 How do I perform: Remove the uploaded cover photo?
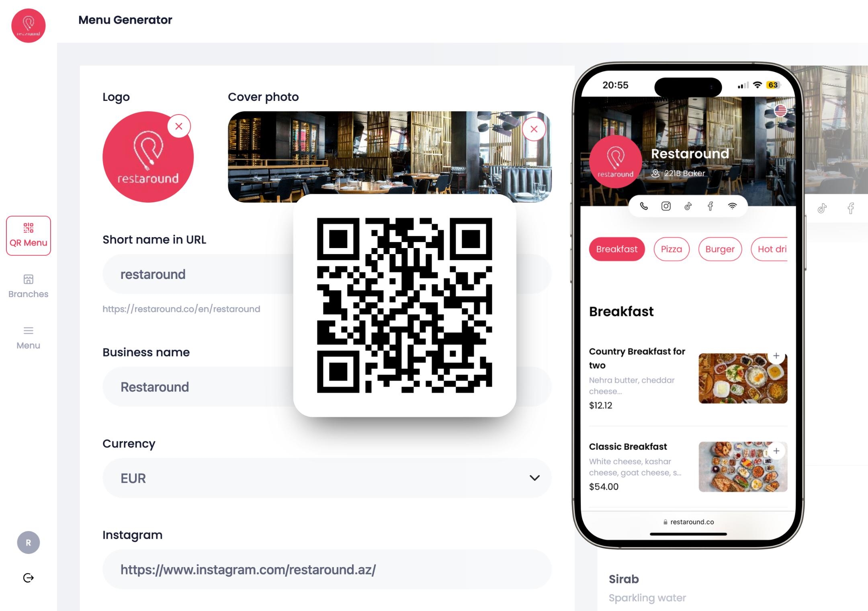[x=534, y=129]
